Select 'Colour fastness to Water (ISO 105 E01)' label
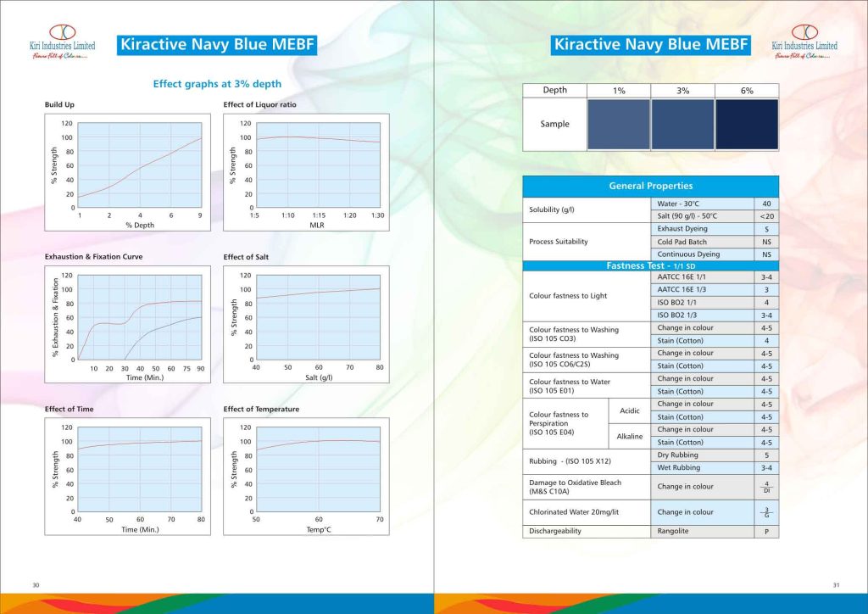 (587, 386)
